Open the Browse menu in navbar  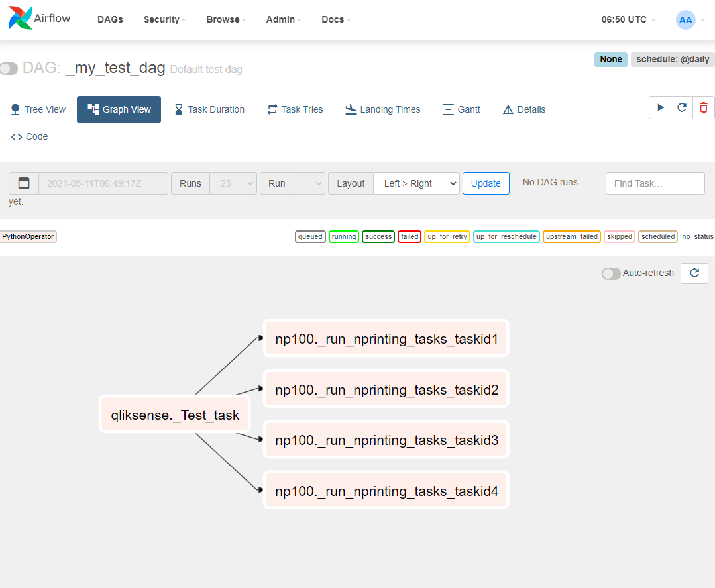coord(226,19)
